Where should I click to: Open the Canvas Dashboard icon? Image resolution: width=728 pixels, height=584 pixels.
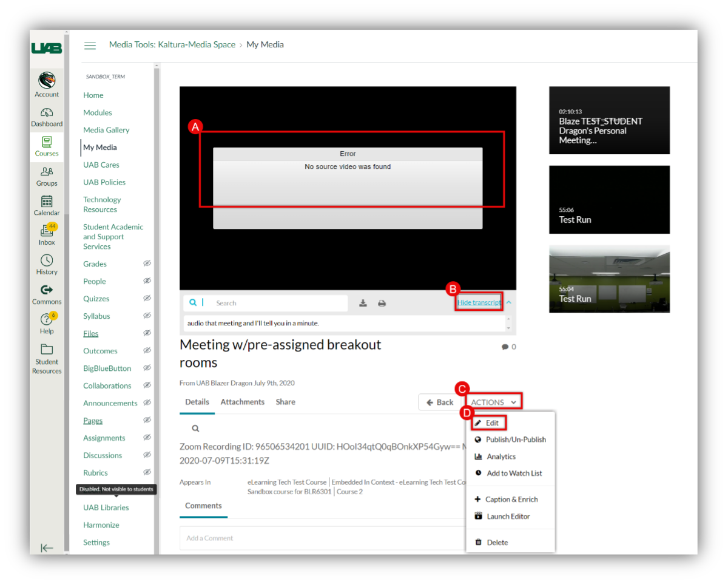coord(47,113)
